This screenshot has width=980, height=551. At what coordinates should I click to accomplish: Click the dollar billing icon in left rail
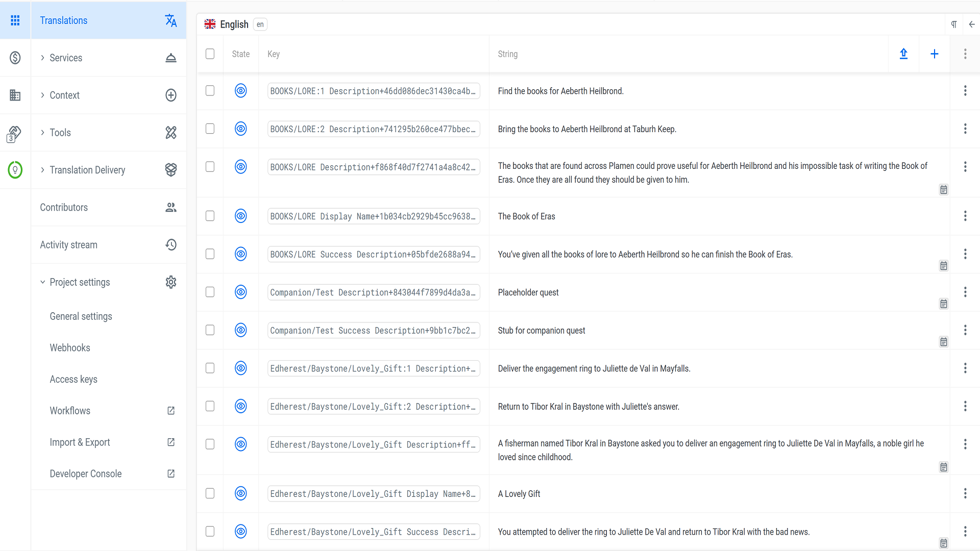(15, 58)
